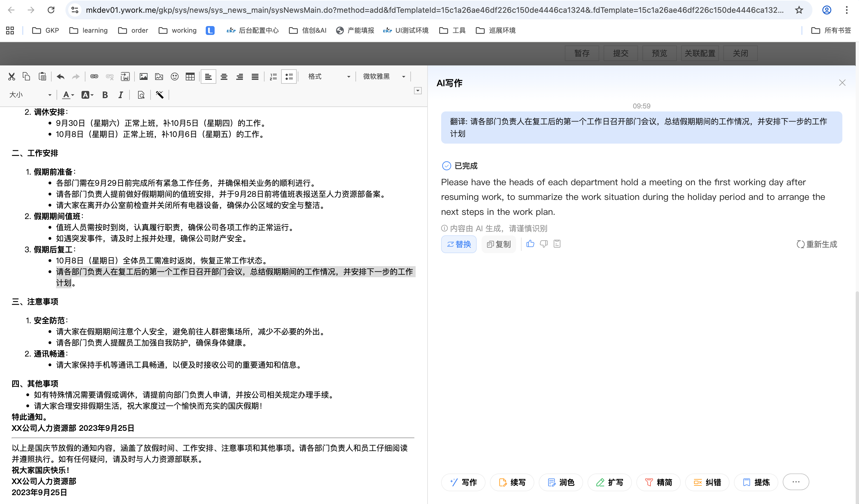Select the 扩写 expand-writing option

click(x=609, y=482)
